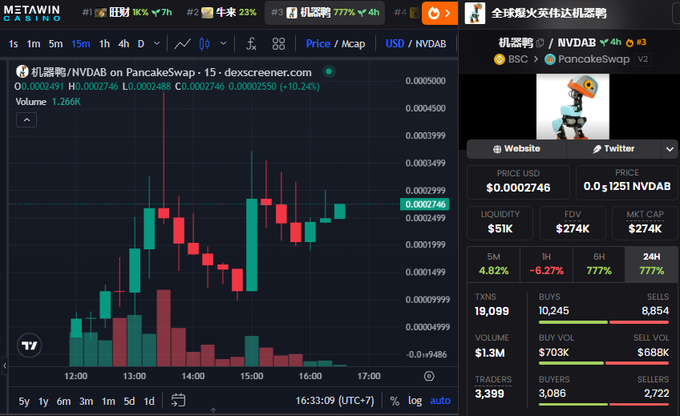Select the 1H stats tab
This screenshot has height=416, width=680.
pyautogui.click(x=546, y=264)
